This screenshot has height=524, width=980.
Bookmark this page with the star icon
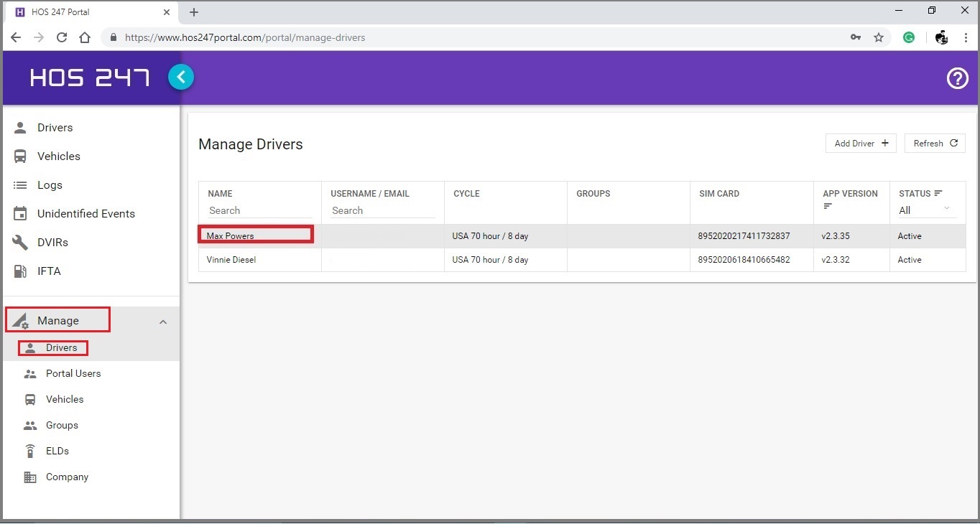(879, 37)
